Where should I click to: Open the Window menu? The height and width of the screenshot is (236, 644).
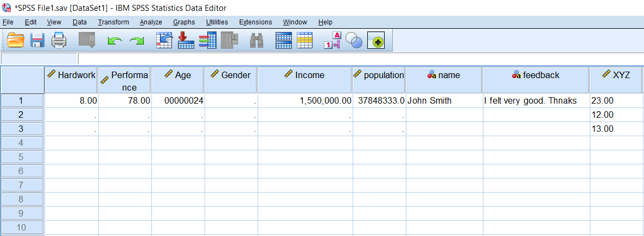coord(295,22)
